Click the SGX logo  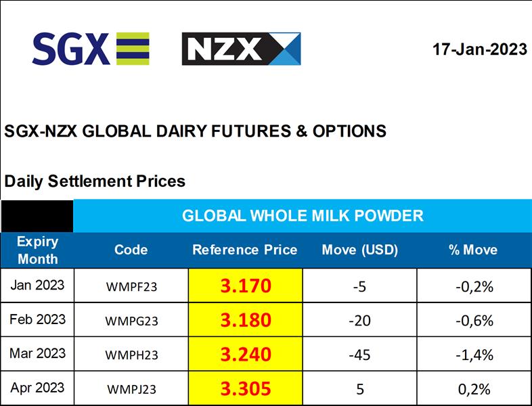coord(90,49)
